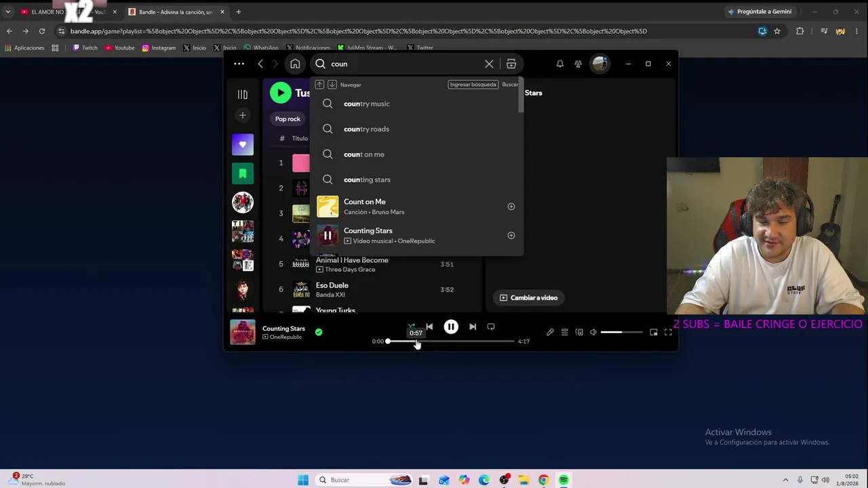Open song Animal I Have Become

click(352, 260)
